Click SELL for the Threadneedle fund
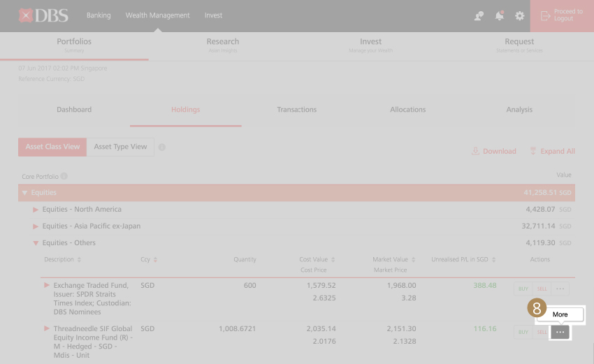Screen dimensions: 594x364 [x=542, y=332]
